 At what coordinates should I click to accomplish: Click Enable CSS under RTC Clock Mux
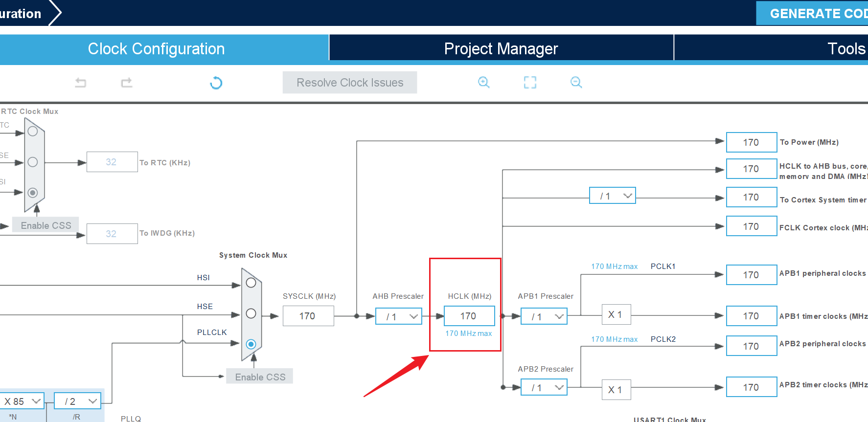(x=46, y=225)
